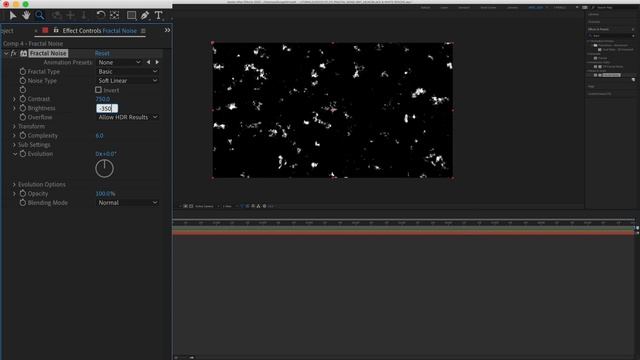Open Blending Mode dropdown
Image resolution: width=640 pixels, height=360 pixels.
[x=127, y=202]
